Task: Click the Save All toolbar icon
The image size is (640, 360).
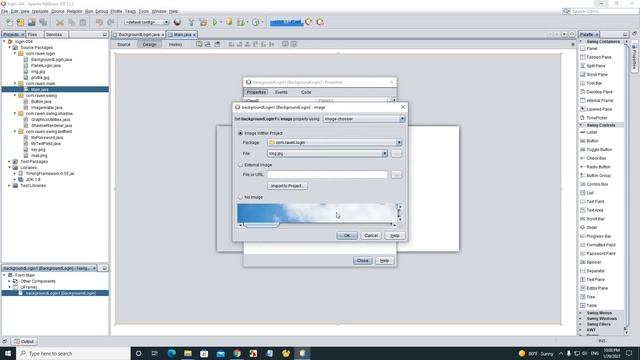Action: click(x=43, y=22)
